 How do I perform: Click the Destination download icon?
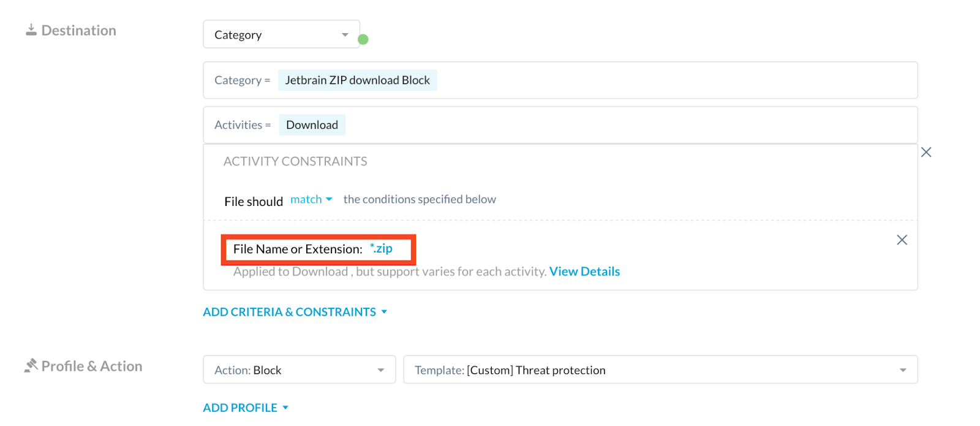click(x=31, y=29)
